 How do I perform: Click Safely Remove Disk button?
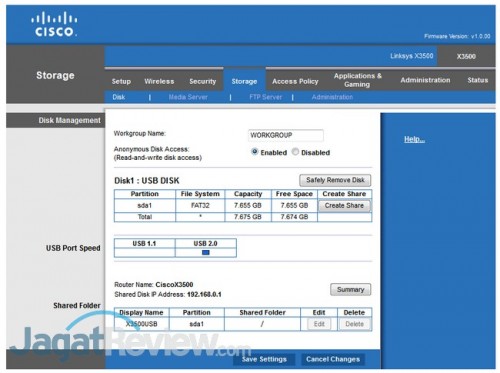point(335,180)
